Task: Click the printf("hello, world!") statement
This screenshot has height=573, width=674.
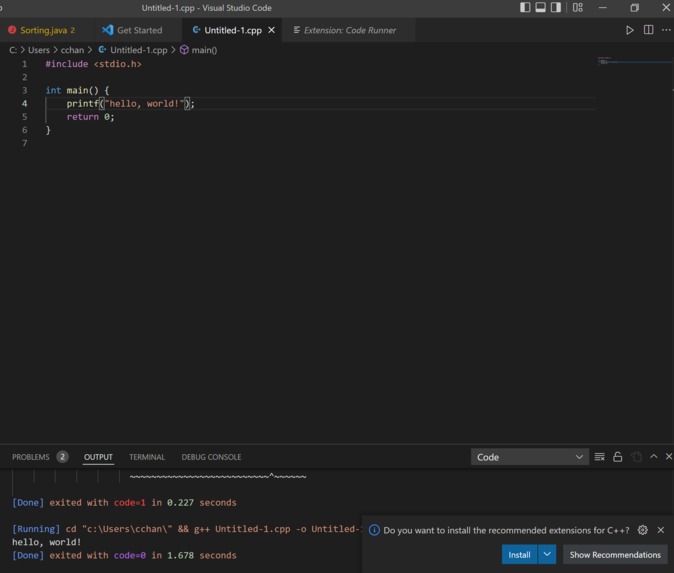Action: pyautogui.click(x=130, y=104)
